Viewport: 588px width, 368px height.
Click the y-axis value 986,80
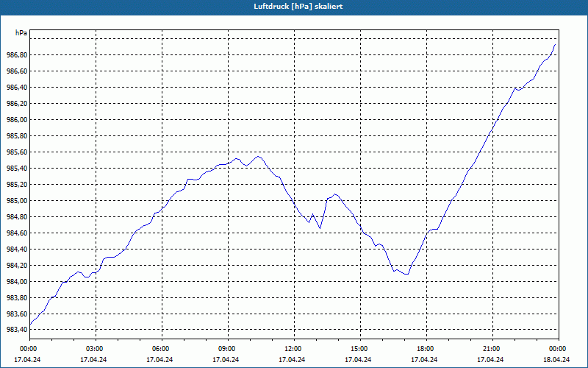coord(17,55)
